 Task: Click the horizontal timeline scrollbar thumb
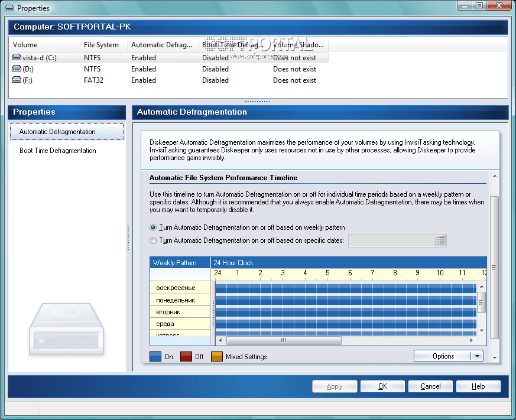tap(284, 340)
